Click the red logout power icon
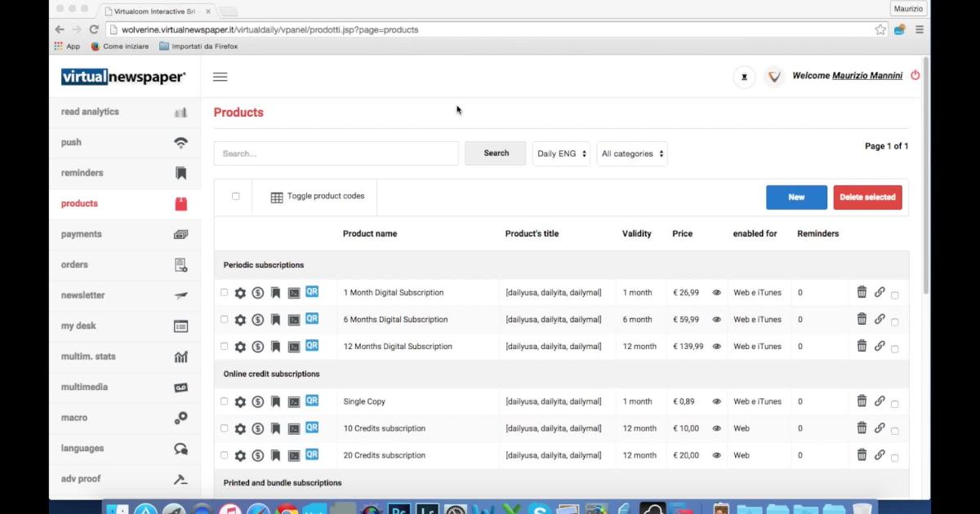980x514 pixels. coord(915,75)
